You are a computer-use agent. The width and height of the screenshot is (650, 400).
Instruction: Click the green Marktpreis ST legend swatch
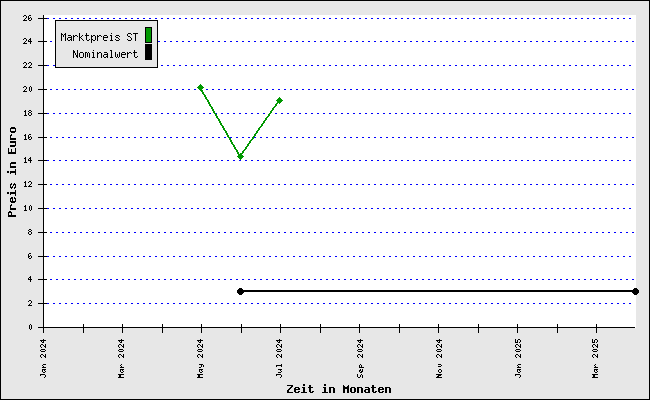[x=148, y=35]
